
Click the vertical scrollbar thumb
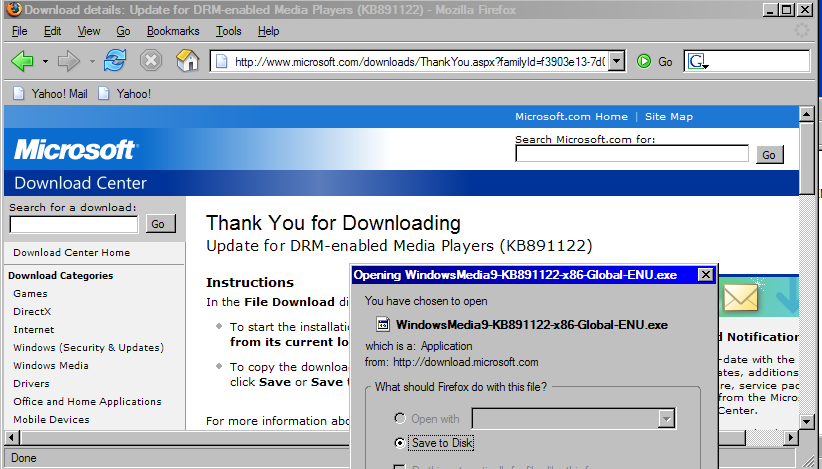(x=806, y=157)
